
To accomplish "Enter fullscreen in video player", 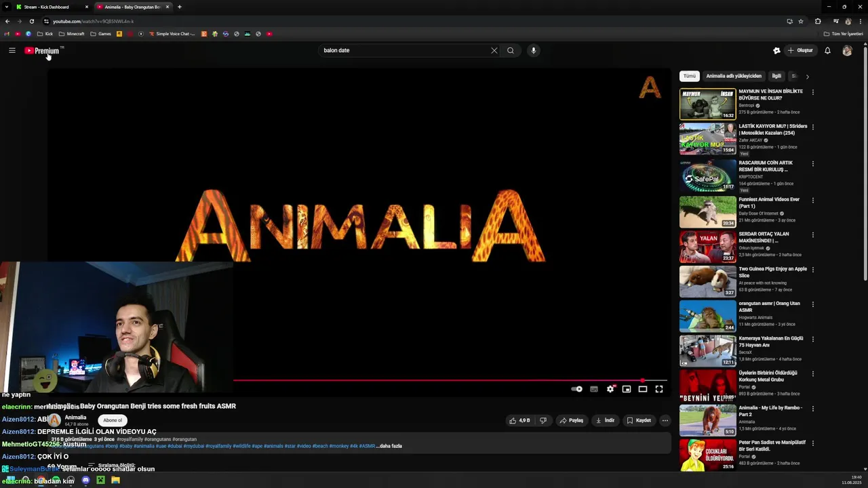I will click(x=659, y=389).
